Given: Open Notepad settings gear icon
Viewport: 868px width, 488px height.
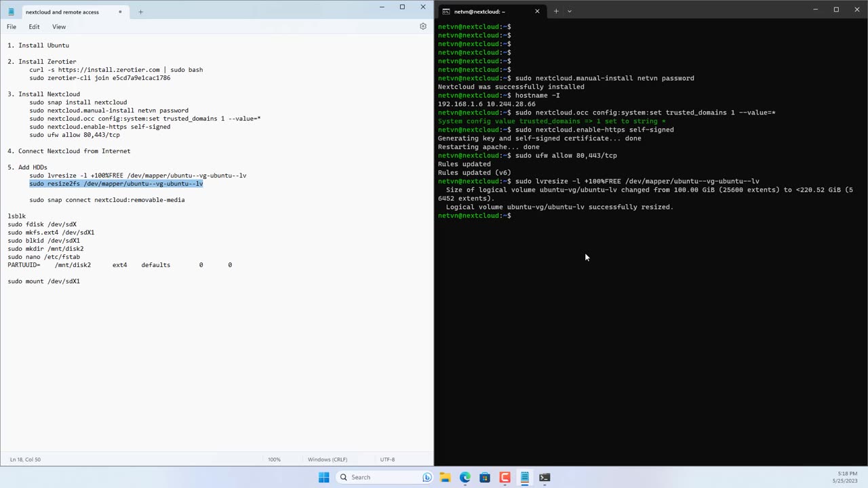Looking at the screenshot, I should (x=423, y=26).
